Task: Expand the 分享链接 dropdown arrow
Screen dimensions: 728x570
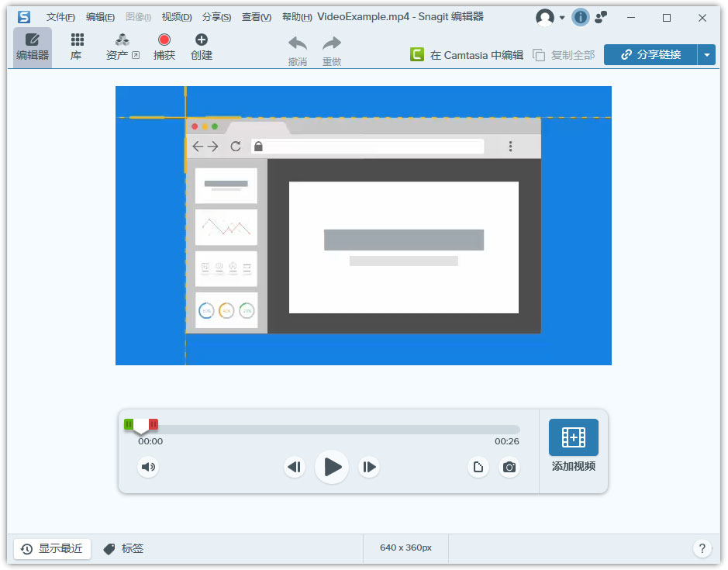Action: [707, 54]
